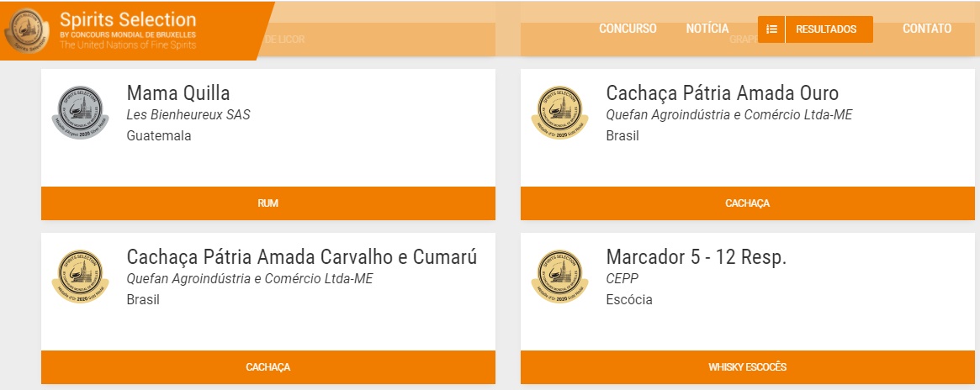The image size is (980, 390).
Task: Select the RUM category bar
Action: (x=268, y=203)
